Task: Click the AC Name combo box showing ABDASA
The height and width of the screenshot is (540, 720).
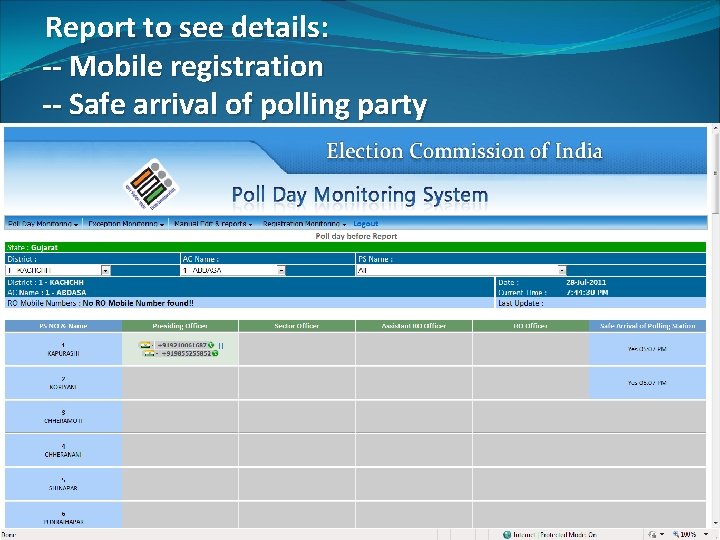Action: tap(233, 270)
